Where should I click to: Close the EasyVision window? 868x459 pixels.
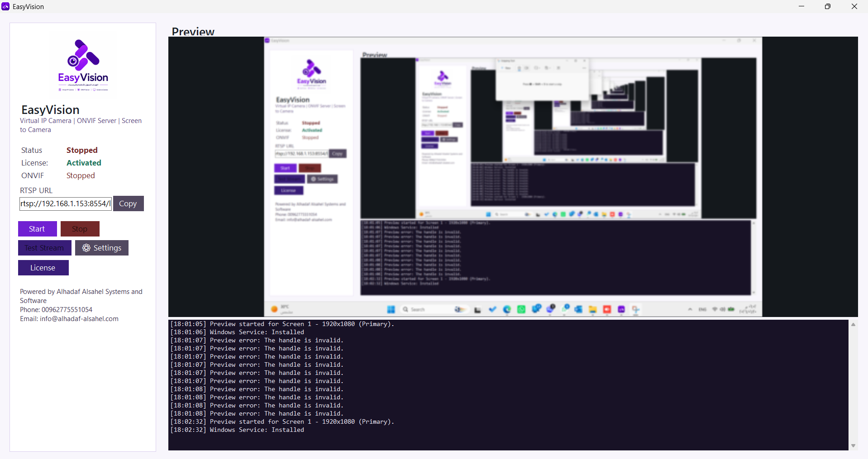pyautogui.click(x=854, y=6)
